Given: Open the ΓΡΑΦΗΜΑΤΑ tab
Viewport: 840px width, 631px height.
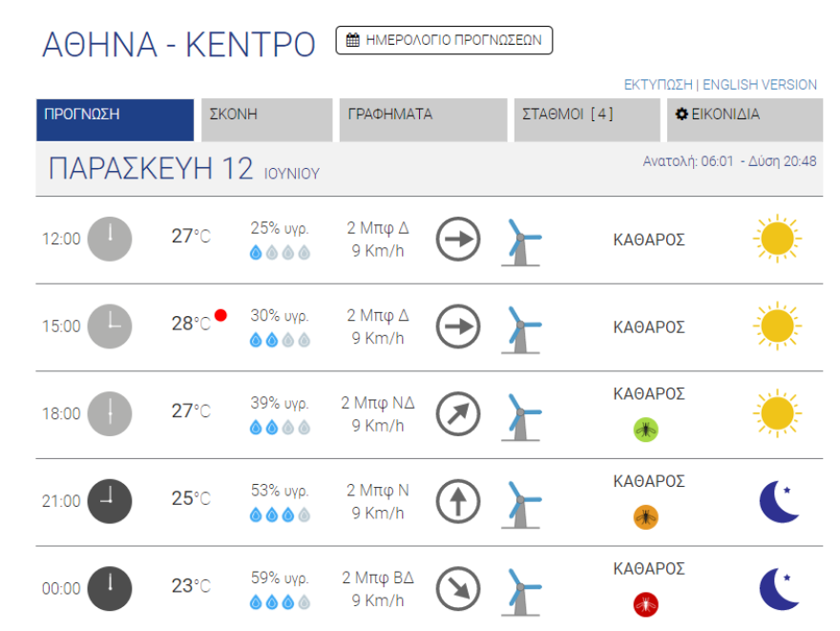Looking at the screenshot, I should [423, 119].
